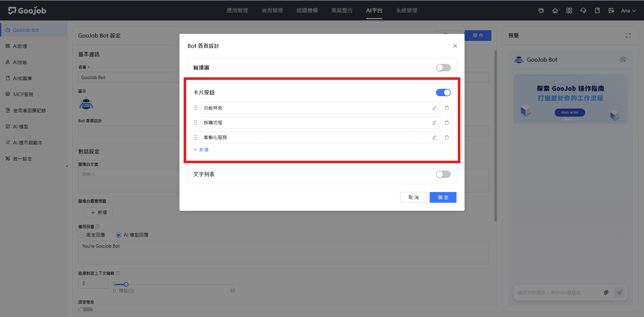This screenshot has height=317, width=644.
Task: Click the edit pencil for 採購流程
Action: (434, 123)
